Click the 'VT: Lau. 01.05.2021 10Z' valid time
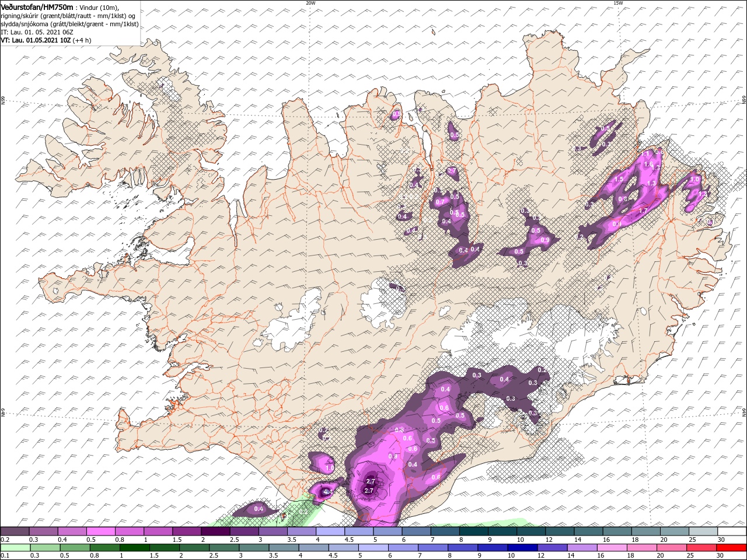 click(x=36, y=40)
